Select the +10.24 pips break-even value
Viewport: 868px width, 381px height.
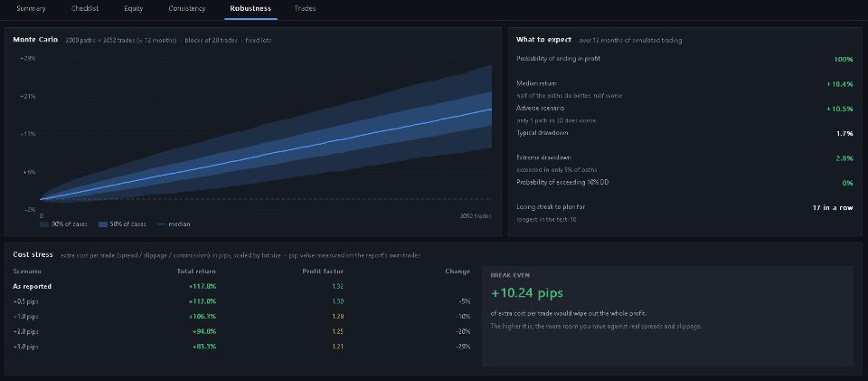coord(527,292)
